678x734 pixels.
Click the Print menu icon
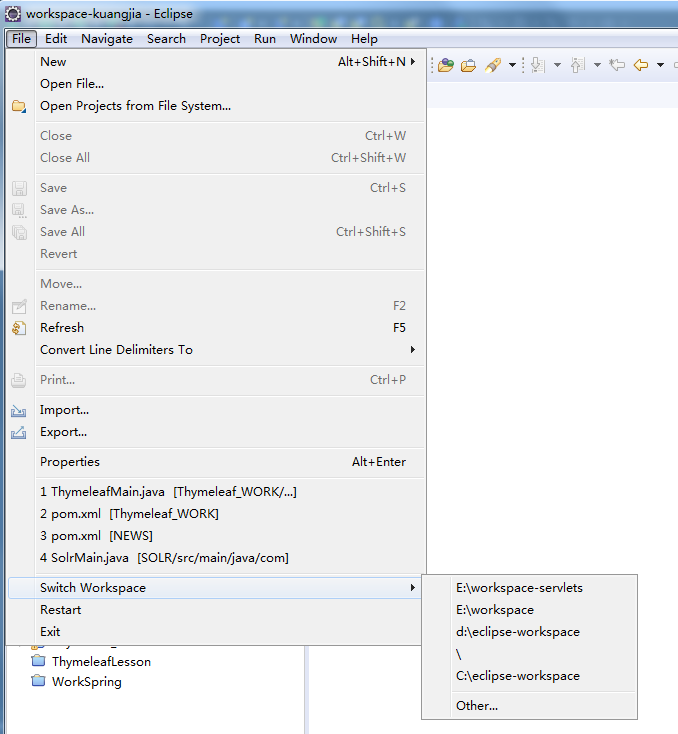(x=19, y=380)
